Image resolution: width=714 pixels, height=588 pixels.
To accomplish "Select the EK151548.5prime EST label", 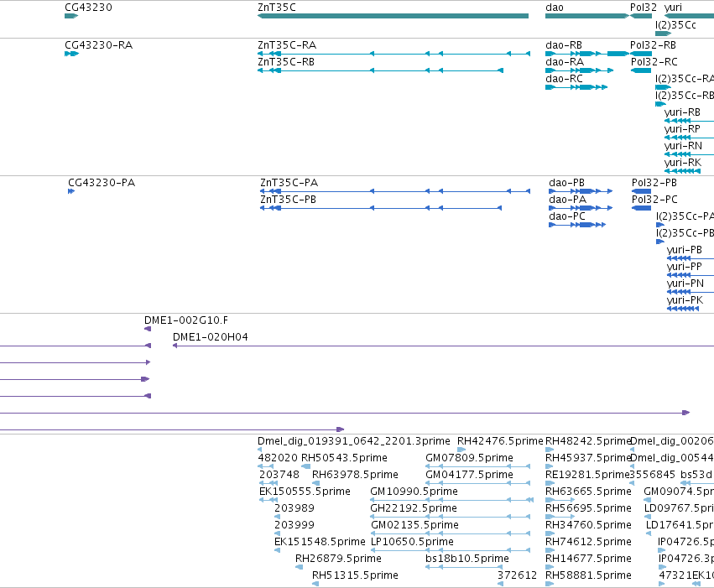I will [320, 542].
